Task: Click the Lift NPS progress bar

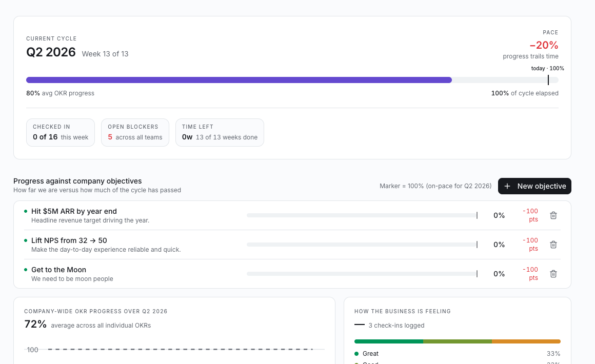Action: point(362,245)
